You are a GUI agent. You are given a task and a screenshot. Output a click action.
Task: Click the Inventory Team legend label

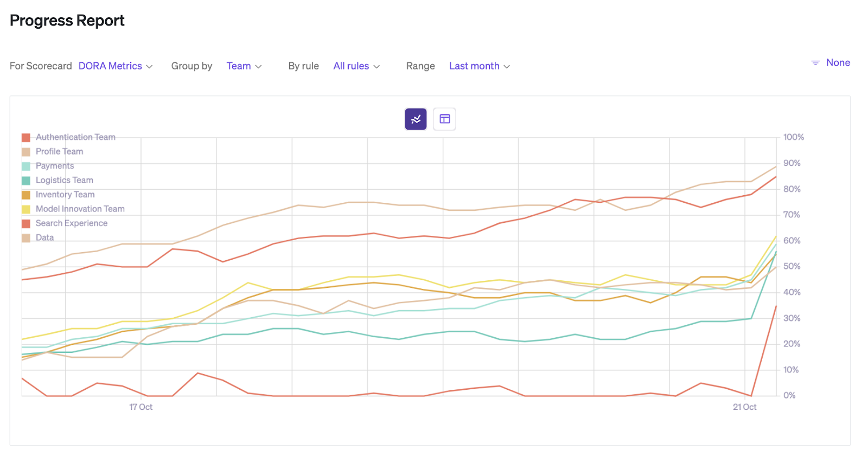click(x=65, y=195)
